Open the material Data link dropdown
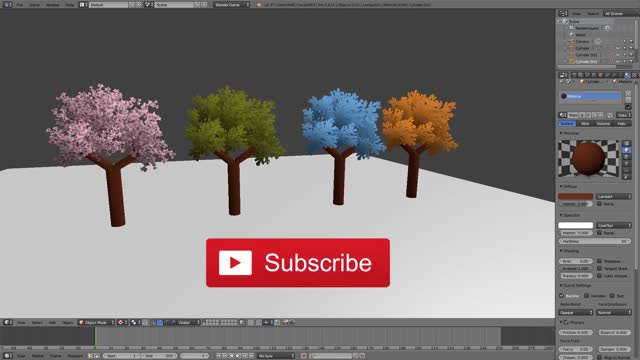The width and height of the screenshot is (640, 360). (x=624, y=115)
